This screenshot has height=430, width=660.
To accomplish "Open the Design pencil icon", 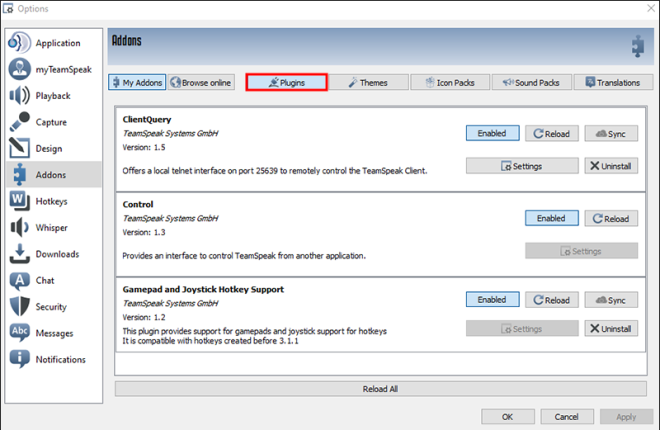I will click(x=19, y=148).
